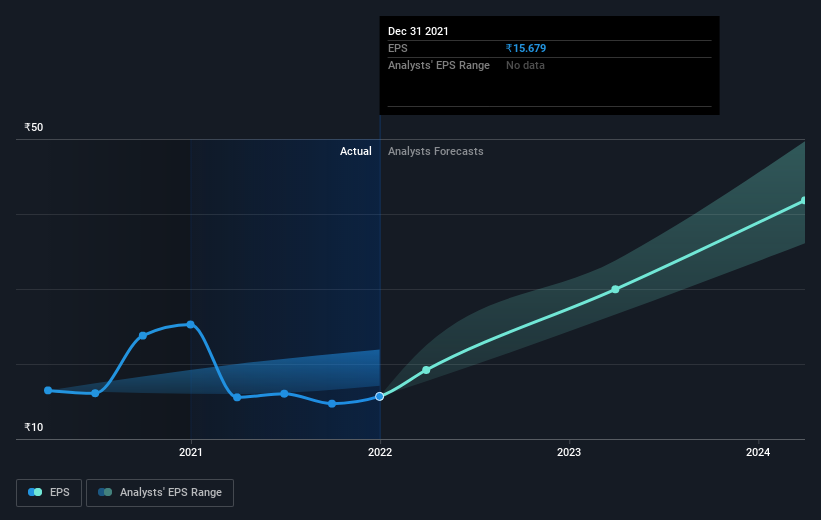Click the EPS peak data point at 2021
The width and height of the screenshot is (821, 520).
click(x=190, y=324)
